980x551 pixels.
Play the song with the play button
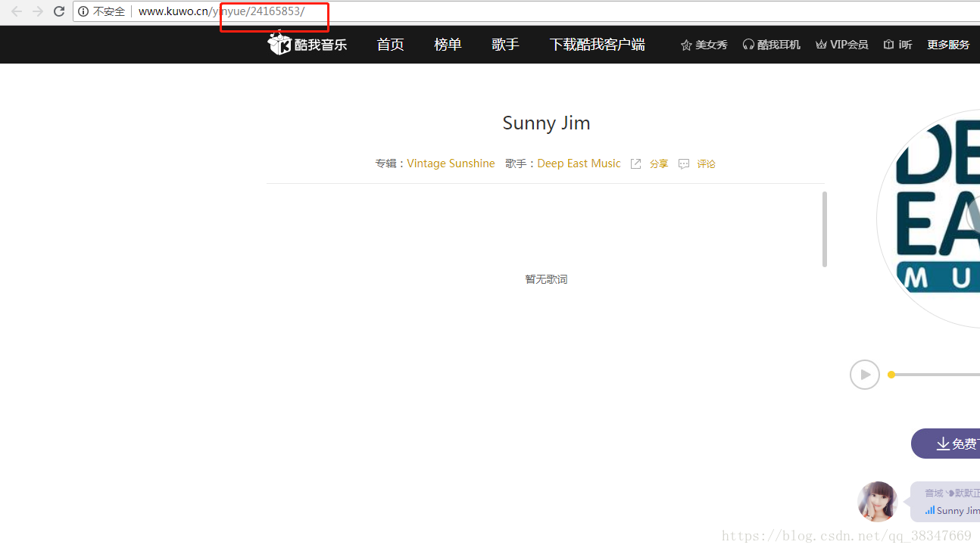[x=865, y=375]
